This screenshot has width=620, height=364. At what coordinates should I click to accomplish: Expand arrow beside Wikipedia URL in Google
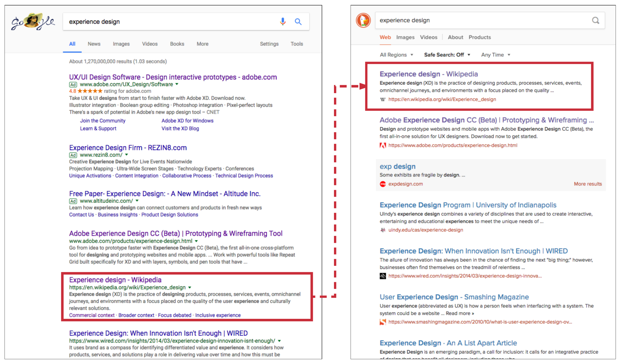[x=190, y=288]
